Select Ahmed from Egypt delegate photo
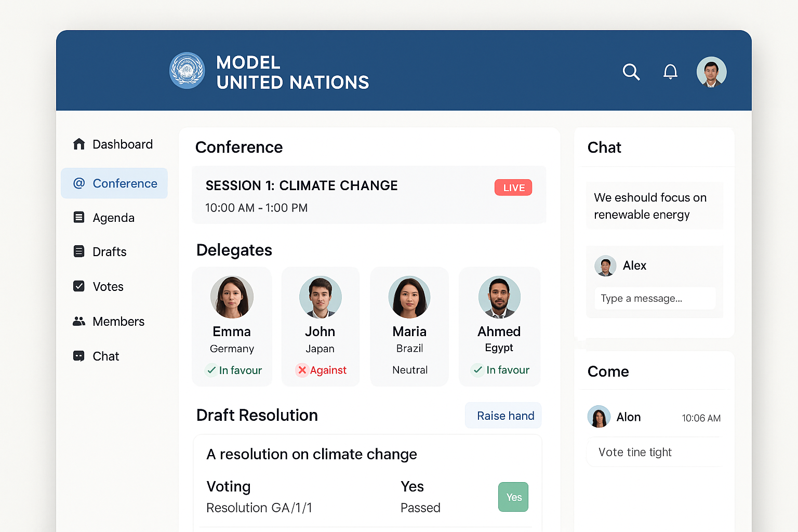Image resolution: width=798 pixels, height=532 pixels. click(499, 297)
